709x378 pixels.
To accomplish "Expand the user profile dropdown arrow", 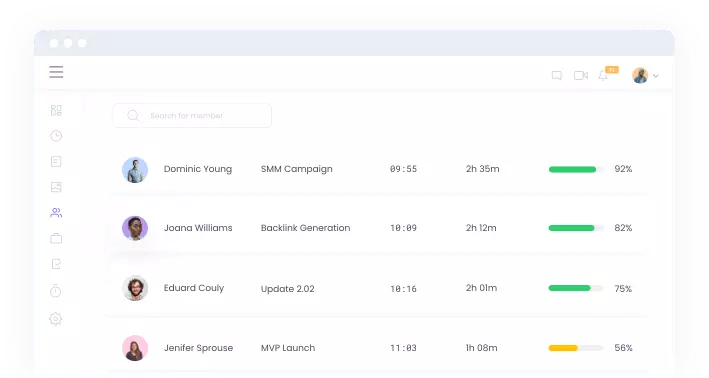I will tap(656, 76).
